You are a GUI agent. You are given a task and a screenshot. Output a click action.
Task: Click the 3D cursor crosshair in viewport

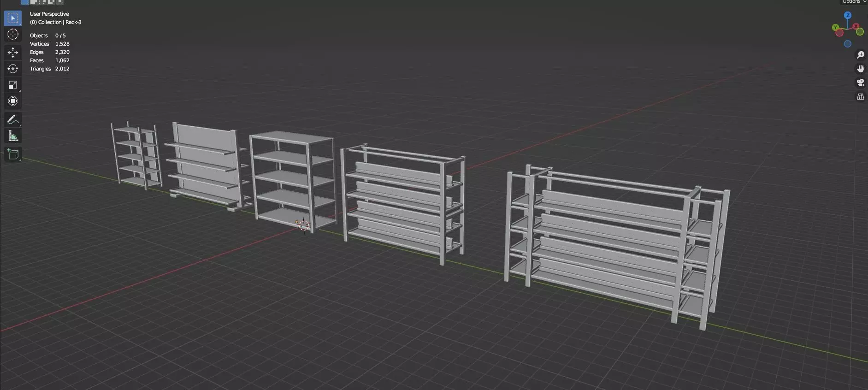point(303,225)
